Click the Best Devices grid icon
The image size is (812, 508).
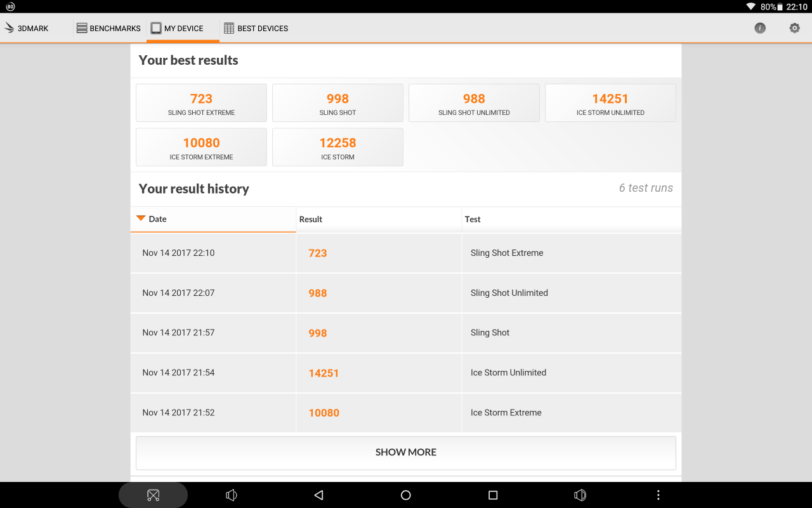(229, 28)
